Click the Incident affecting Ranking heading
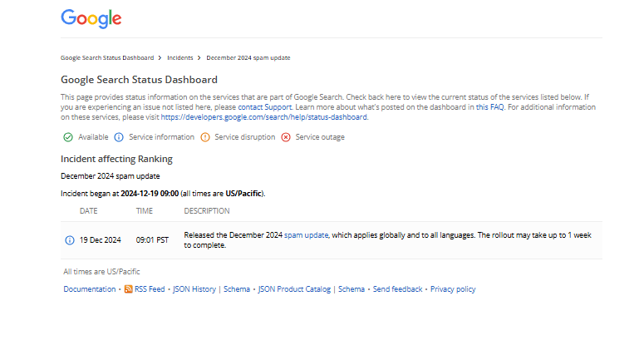 116,159
